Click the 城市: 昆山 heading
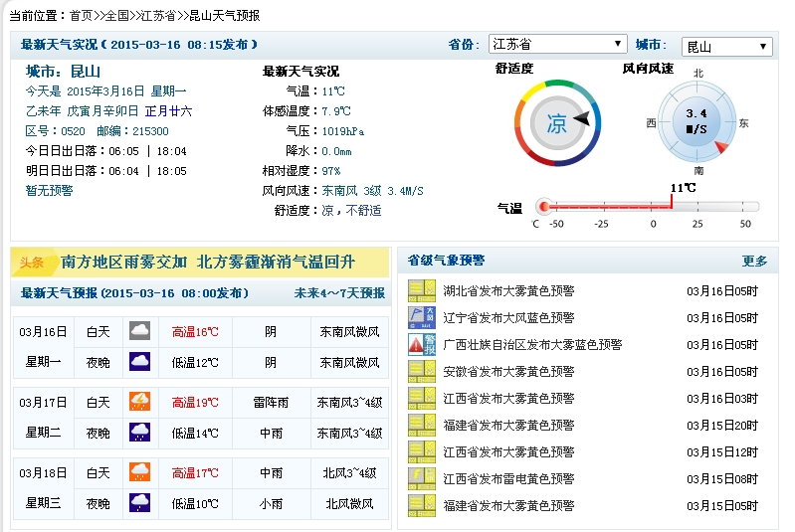 pyautogui.click(x=64, y=72)
